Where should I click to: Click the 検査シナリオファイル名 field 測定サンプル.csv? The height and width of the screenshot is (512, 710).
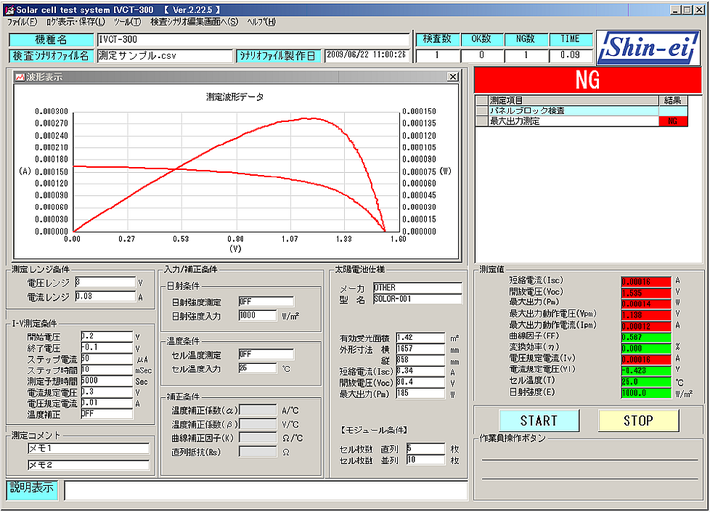click(x=164, y=56)
